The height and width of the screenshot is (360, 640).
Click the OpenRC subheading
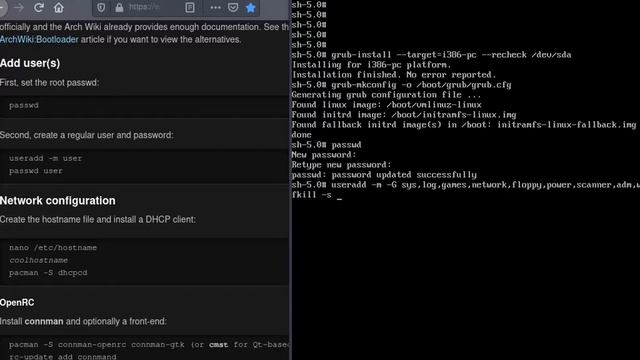coord(17,302)
